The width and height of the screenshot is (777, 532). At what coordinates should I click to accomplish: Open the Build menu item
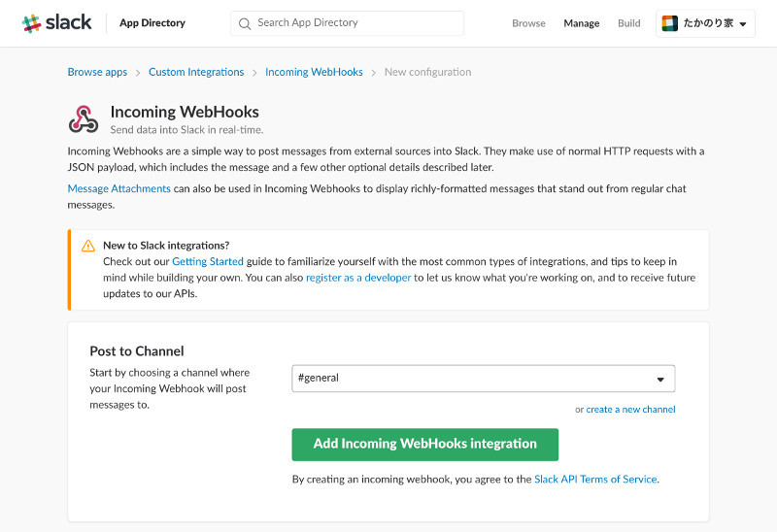[628, 23]
